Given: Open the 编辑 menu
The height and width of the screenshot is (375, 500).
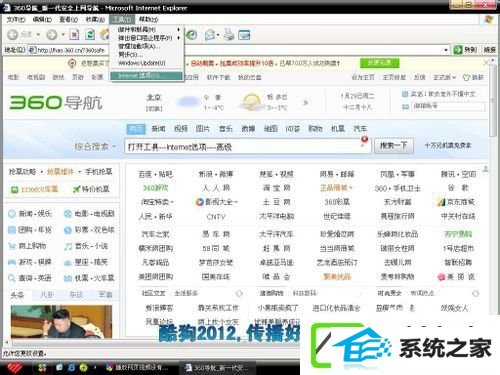Looking at the screenshot, I should point(42,19).
